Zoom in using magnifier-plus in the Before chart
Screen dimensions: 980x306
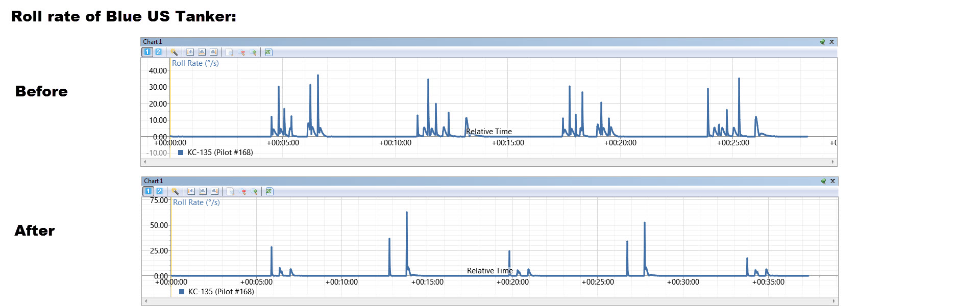[x=253, y=52]
